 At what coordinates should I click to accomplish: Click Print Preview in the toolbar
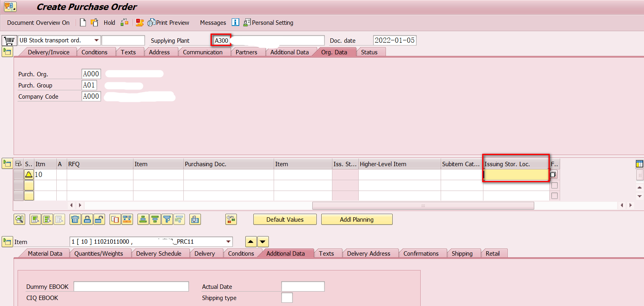[168, 23]
